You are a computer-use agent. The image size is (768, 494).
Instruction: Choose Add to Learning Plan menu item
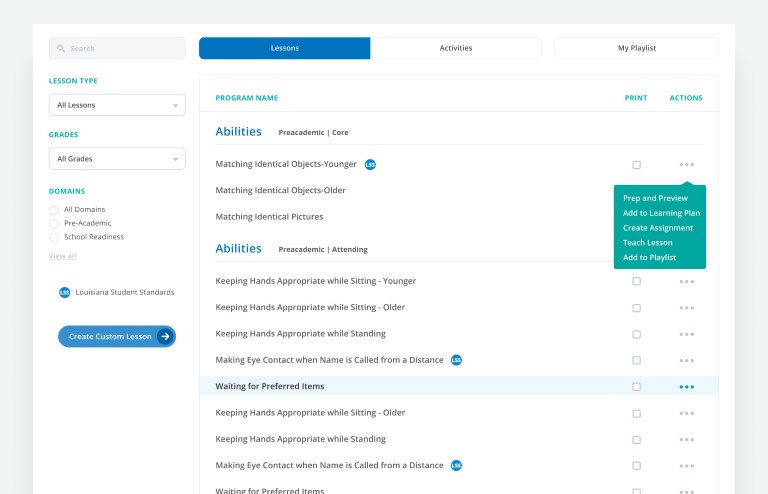click(661, 213)
